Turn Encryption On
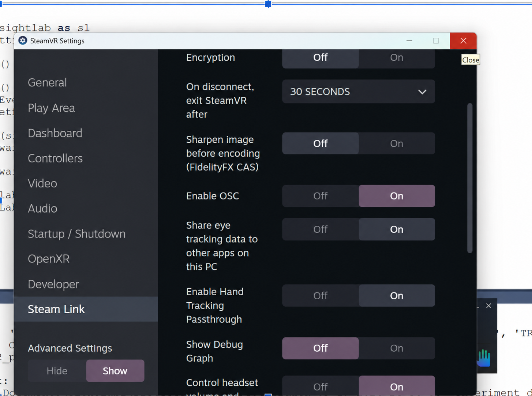 pos(397,58)
